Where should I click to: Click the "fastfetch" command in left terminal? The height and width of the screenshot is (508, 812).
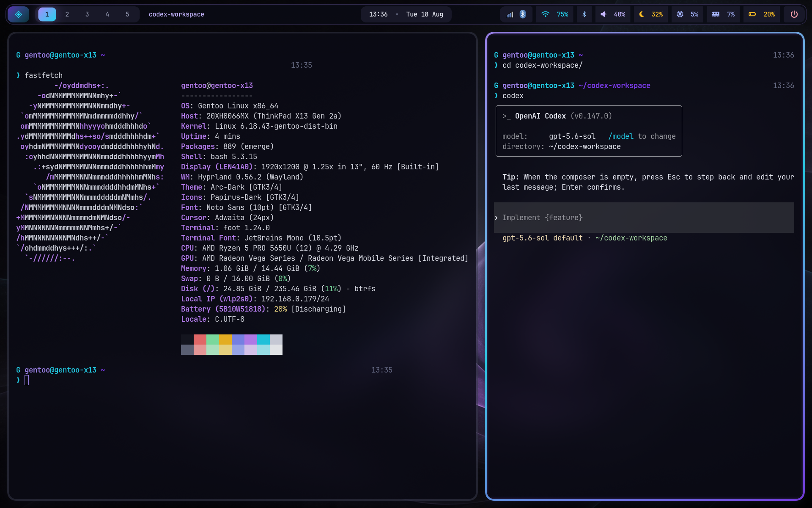click(x=44, y=75)
